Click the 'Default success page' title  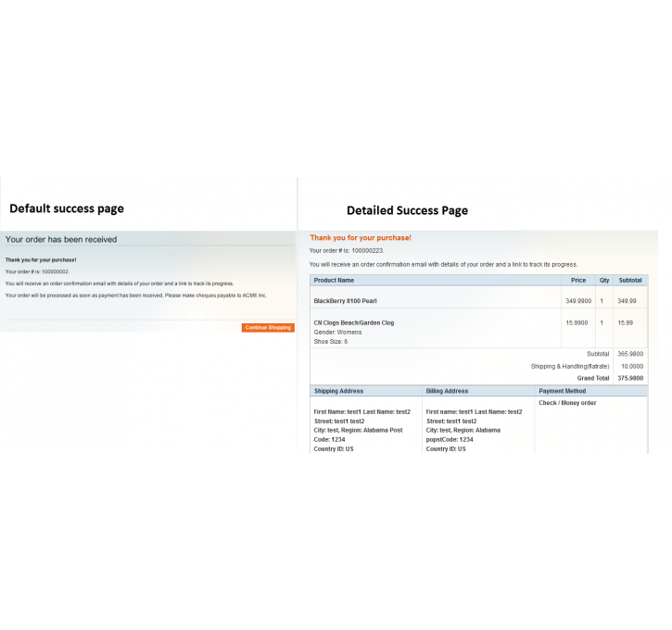click(x=67, y=208)
